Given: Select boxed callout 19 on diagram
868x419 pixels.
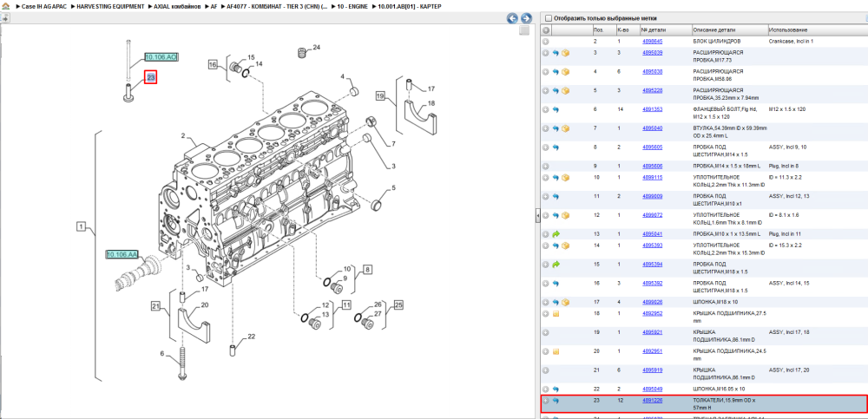Looking at the screenshot, I should [x=380, y=95].
